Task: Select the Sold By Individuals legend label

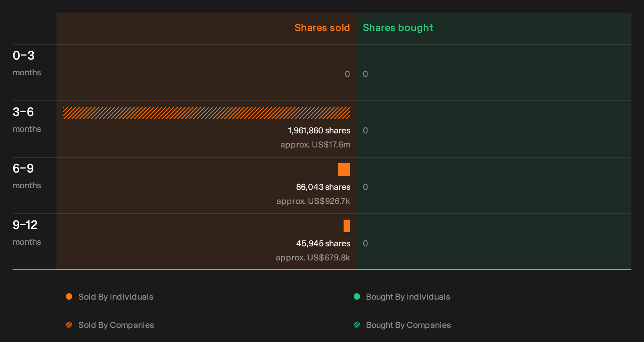Action: (x=116, y=297)
